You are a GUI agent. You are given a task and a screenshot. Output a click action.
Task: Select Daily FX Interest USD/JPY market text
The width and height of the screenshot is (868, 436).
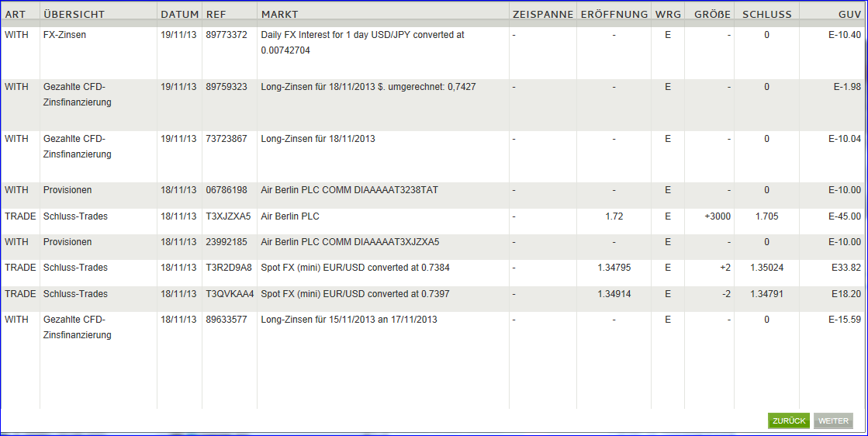[362, 43]
